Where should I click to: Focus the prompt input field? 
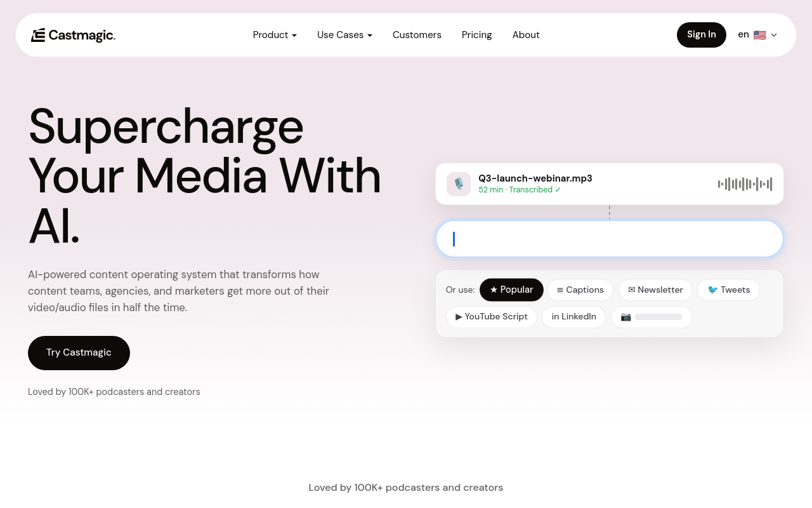point(610,239)
